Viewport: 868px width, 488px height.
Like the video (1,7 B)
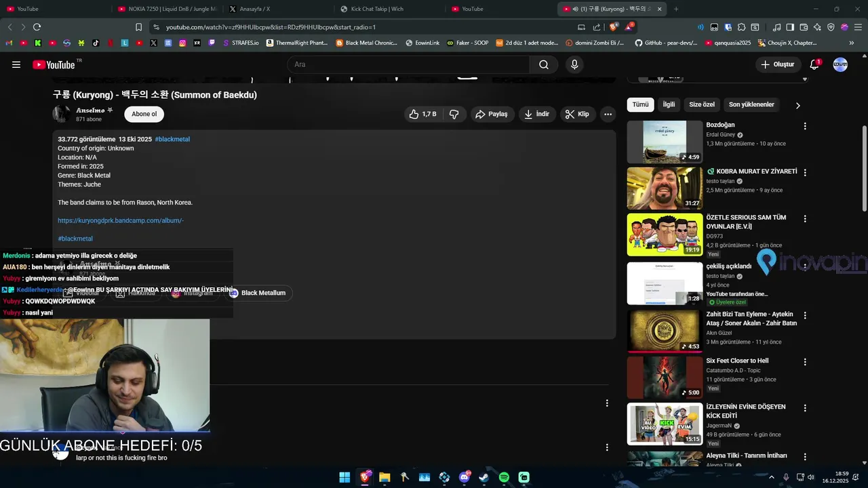point(422,114)
